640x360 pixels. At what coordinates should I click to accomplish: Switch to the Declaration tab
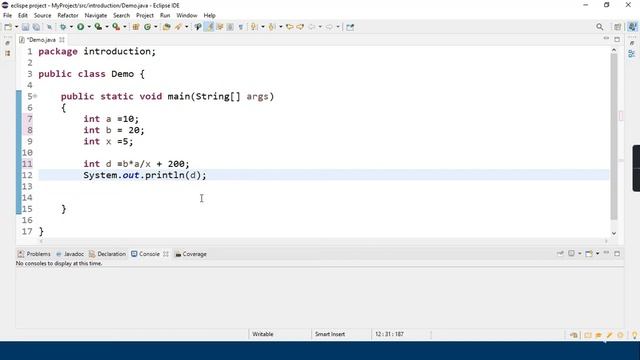pyautogui.click(x=108, y=254)
